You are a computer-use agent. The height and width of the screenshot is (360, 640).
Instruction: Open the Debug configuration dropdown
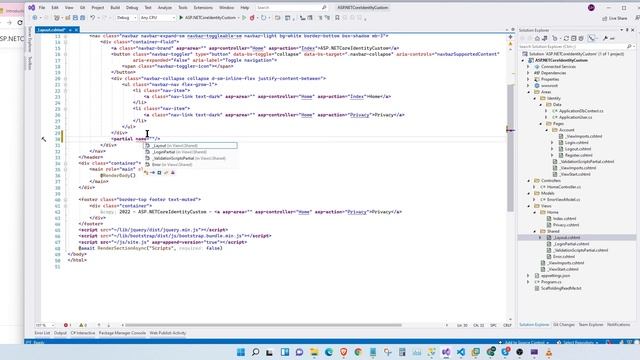[x=126, y=18]
